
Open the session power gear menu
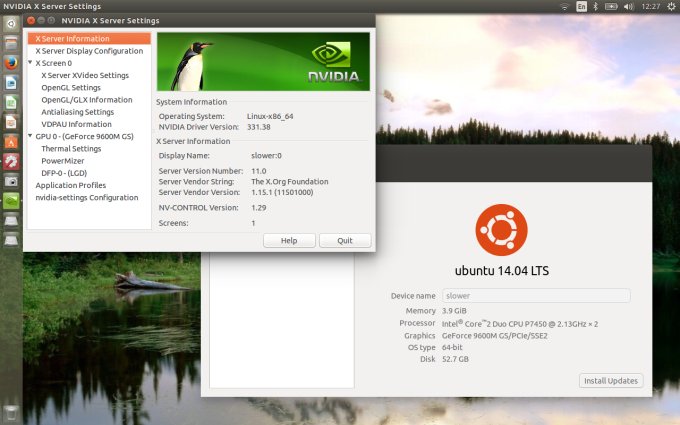(671, 7)
